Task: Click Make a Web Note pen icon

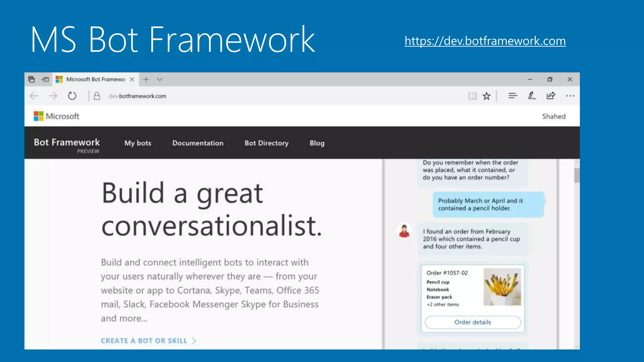Action: 532,96
